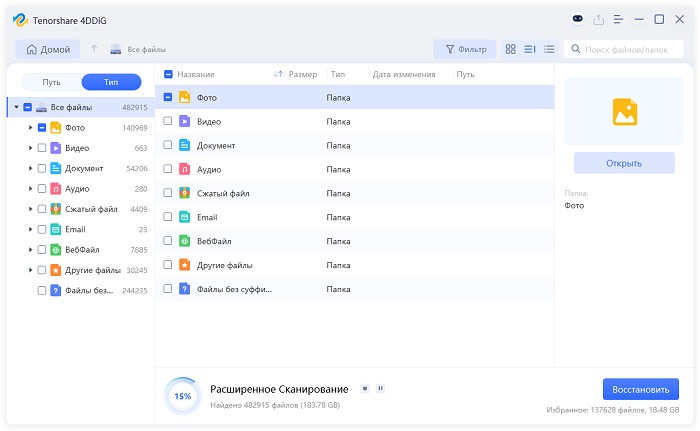Expand the Аудио tree node
The height and width of the screenshot is (431, 700).
pyautogui.click(x=30, y=189)
